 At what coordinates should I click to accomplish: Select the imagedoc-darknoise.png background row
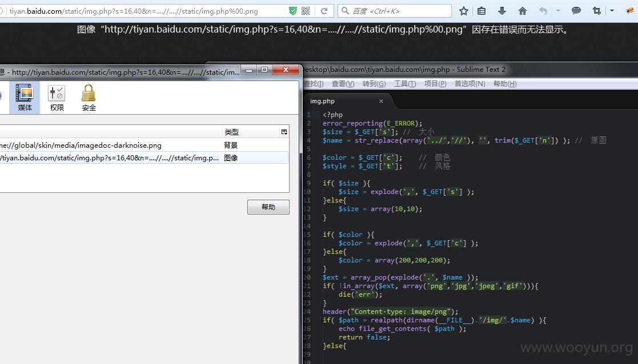(x=144, y=145)
